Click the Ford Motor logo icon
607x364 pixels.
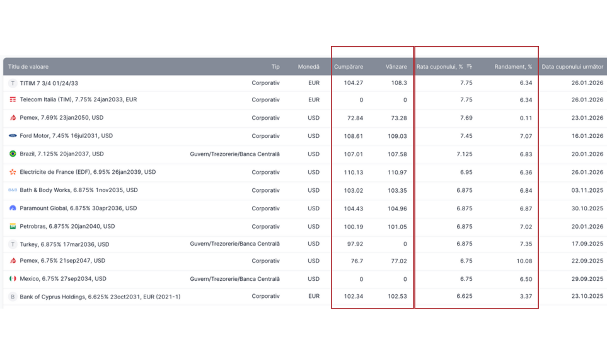pyautogui.click(x=13, y=136)
